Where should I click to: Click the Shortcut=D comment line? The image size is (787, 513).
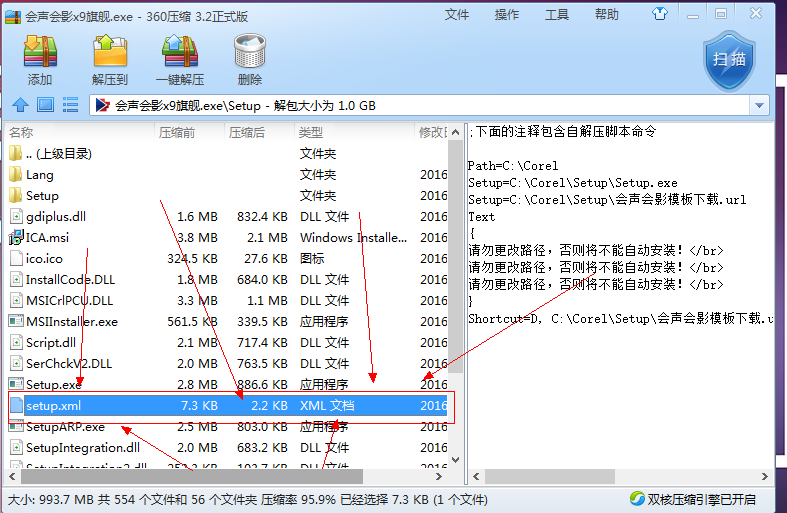621,318
